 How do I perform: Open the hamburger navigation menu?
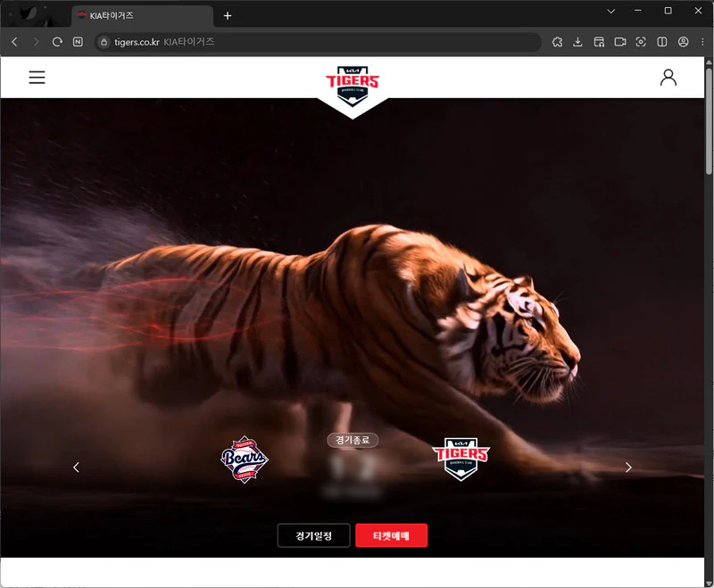[37, 78]
